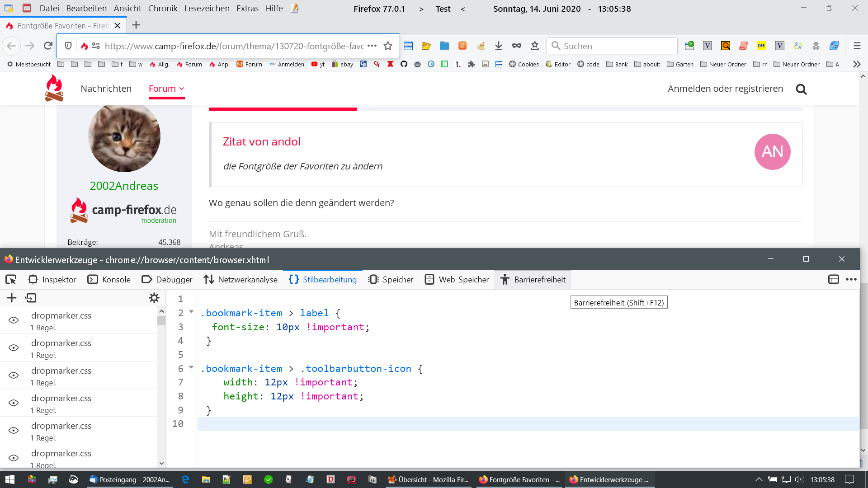The height and width of the screenshot is (488, 868).
Task: Create a new stylesheet with plus icon
Action: coord(12,298)
